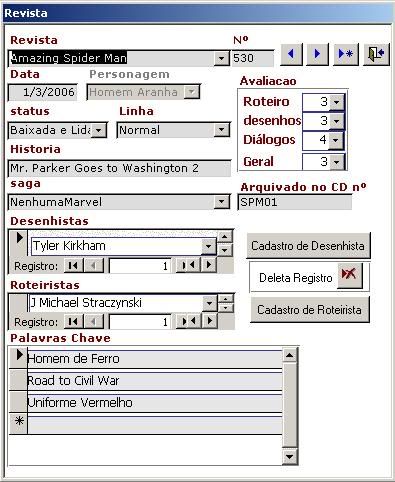Open the Diálogos rating dropdown
The image size is (395, 482).
coord(336,140)
